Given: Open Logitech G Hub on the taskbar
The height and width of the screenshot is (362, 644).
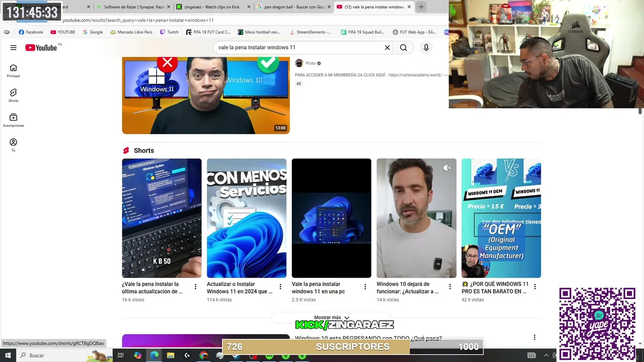Looking at the screenshot, I should tap(187, 355).
